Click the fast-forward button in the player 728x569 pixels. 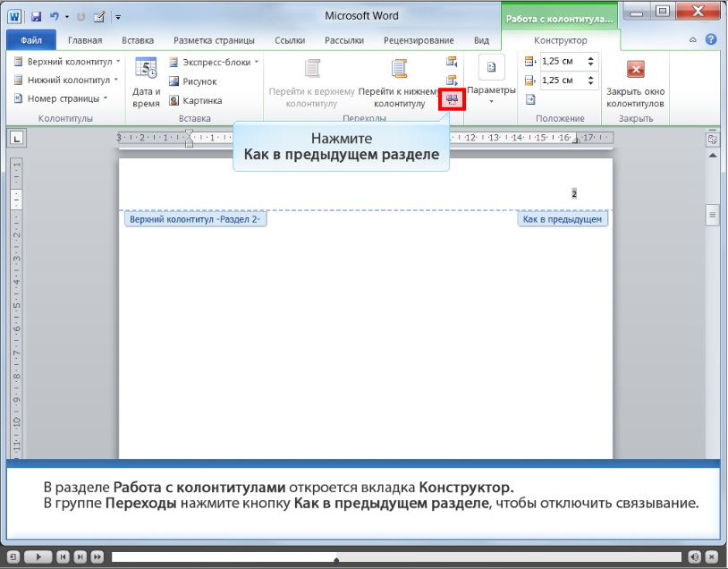pos(97,556)
